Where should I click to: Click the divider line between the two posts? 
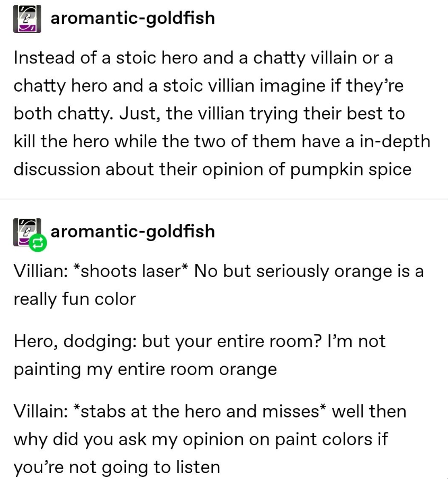click(224, 199)
